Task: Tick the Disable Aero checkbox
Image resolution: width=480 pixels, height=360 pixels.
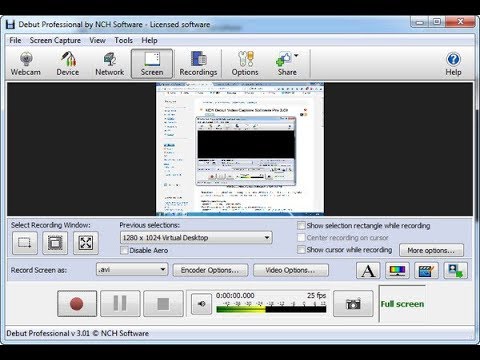Action: click(124, 250)
